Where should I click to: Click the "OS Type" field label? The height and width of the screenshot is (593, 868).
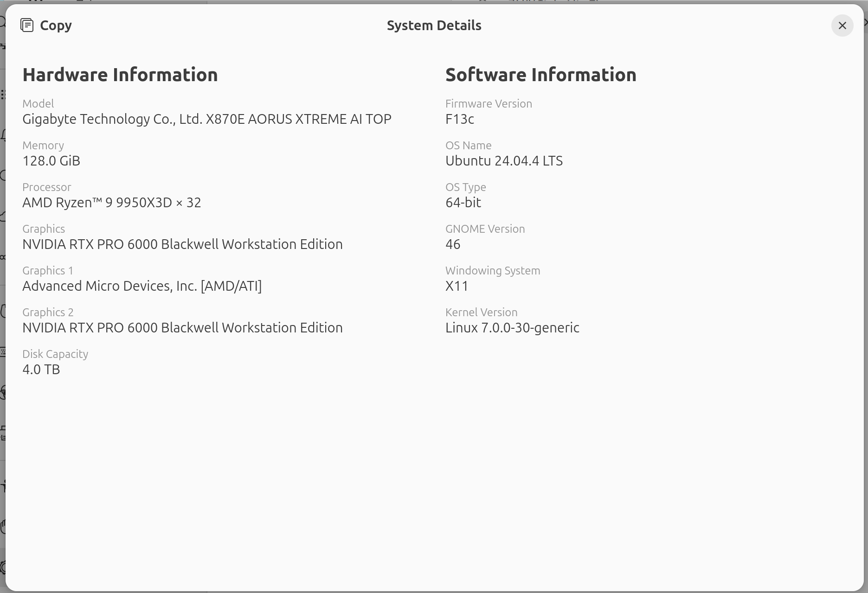(466, 187)
